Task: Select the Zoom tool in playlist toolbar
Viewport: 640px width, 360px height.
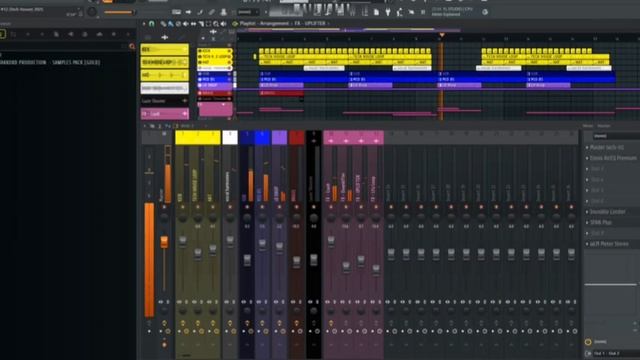Action: (x=216, y=24)
